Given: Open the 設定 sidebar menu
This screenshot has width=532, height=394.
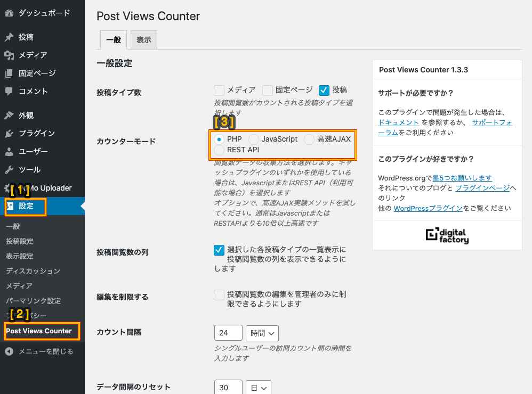Looking at the screenshot, I should 43,206.
